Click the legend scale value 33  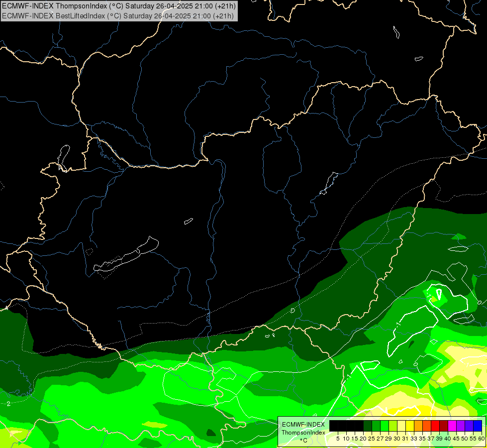[414, 439]
